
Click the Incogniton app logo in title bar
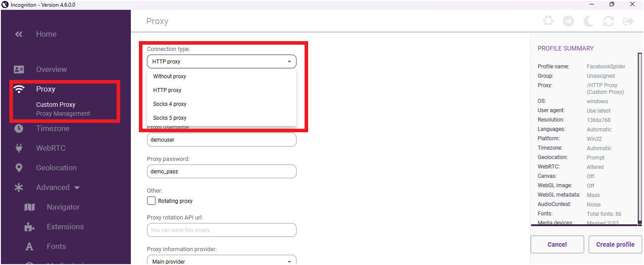5,4
